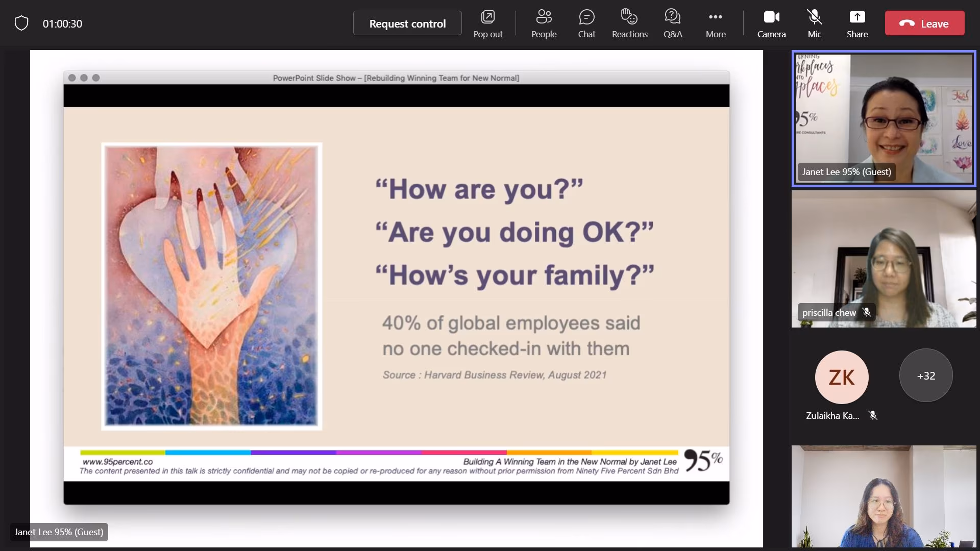This screenshot has height=551, width=980.
Task: Toggle the Camera on or off
Action: pos(771,23)
